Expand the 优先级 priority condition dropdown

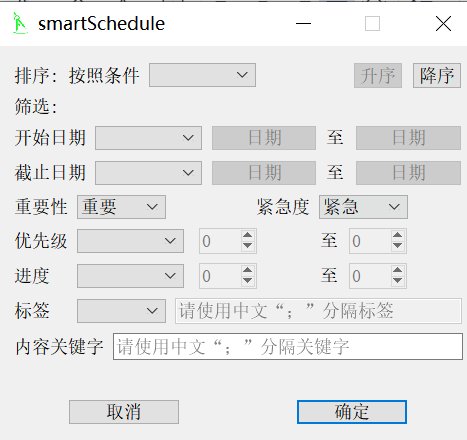[x=130, y=241]
